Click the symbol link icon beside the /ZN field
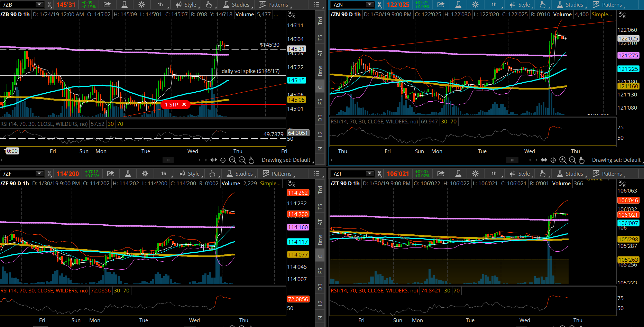The width and height of the screenshot is (644, 327). tap(380, 4)
